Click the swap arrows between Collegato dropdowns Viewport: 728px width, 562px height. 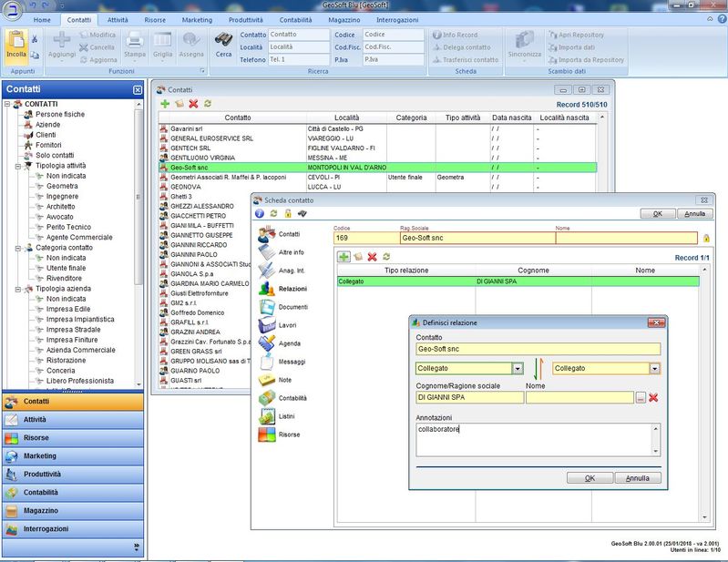click(x=538, y=368)
